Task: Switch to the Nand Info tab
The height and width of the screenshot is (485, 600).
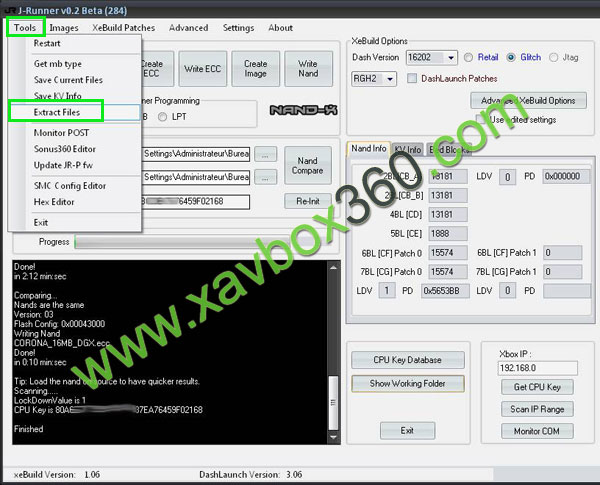Action: [x=368, y=149]
